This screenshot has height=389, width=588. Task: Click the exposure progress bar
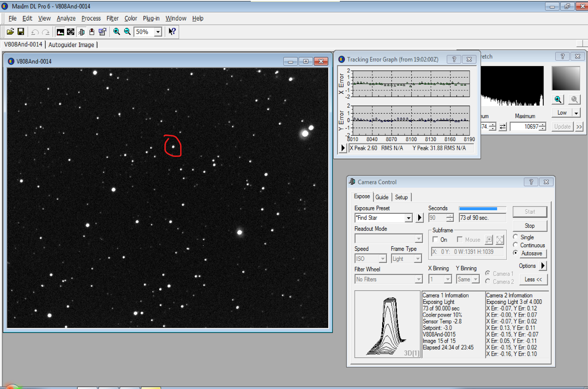[x=483, y=209]
